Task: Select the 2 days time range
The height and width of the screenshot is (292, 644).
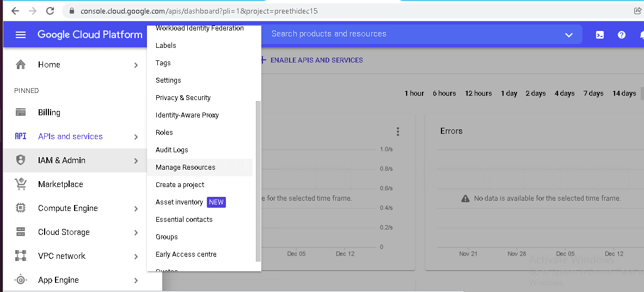Action: point(536,93)
